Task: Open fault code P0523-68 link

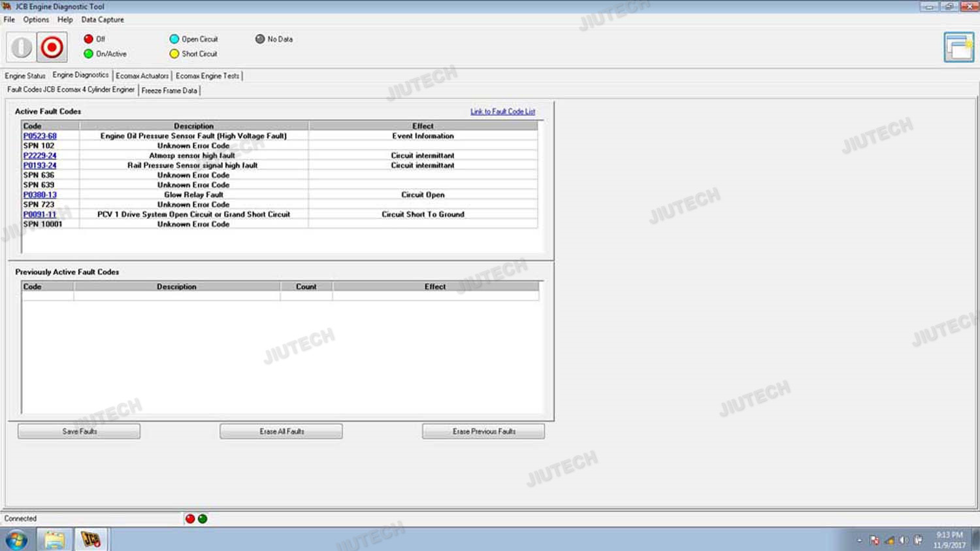Action: [40, 136]
